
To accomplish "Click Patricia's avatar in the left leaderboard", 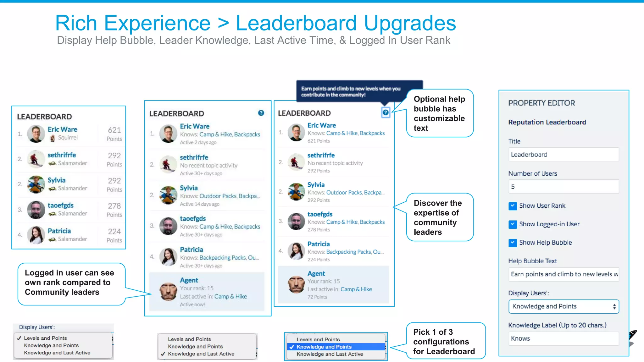I will tap(36, 235).
